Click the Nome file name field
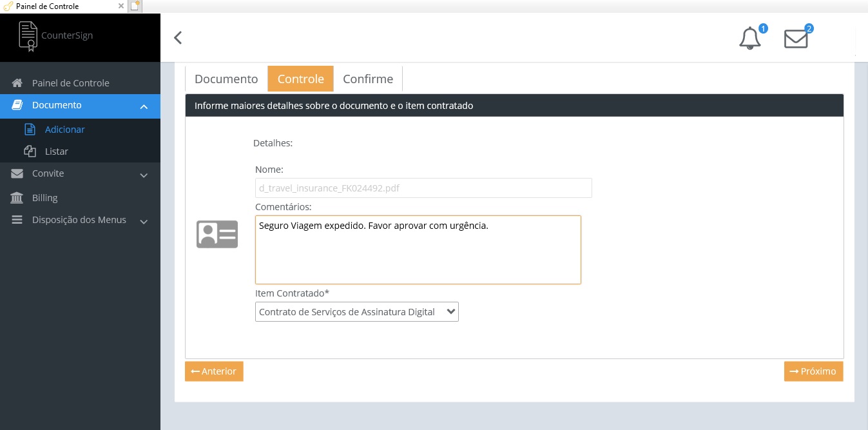Viewport: 868px width, 430px height. click(x=423, y=188)
